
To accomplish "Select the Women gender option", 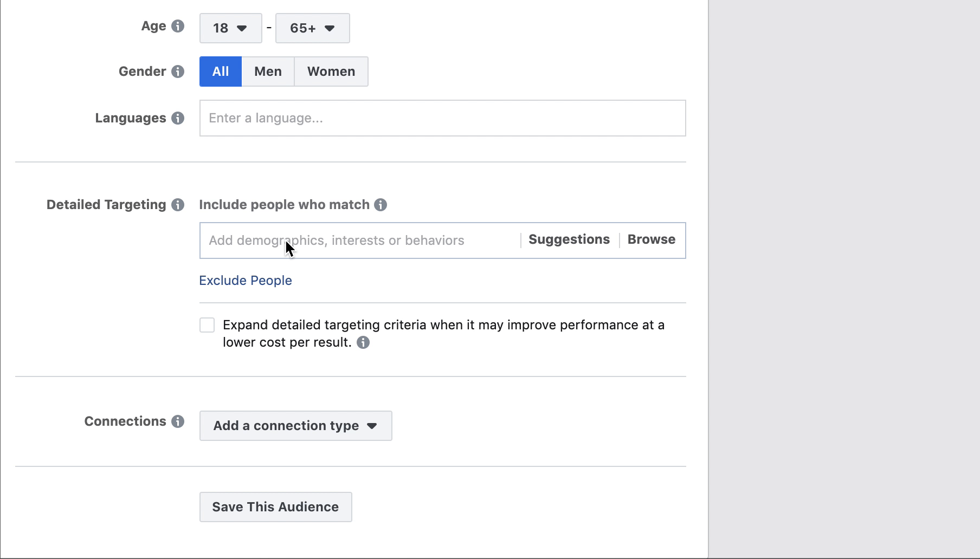I will point(331,71).
